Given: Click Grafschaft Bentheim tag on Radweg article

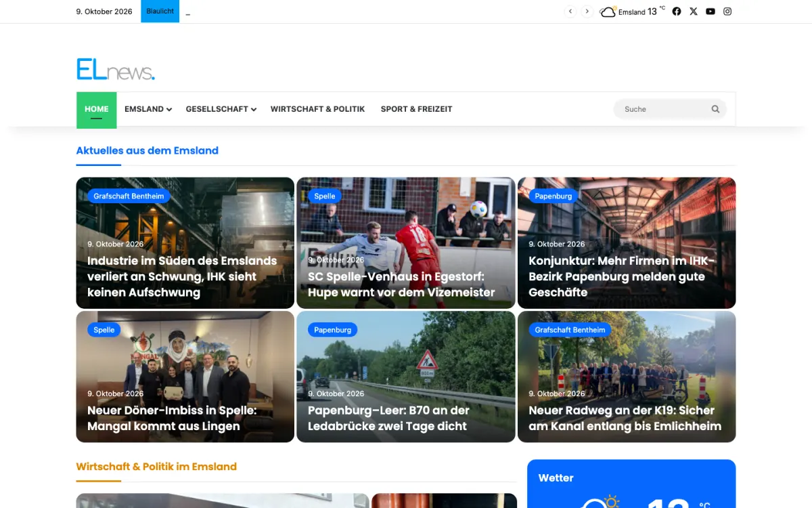Looking at the screenshot, I should pyautogui.click(x=570, y=330).
